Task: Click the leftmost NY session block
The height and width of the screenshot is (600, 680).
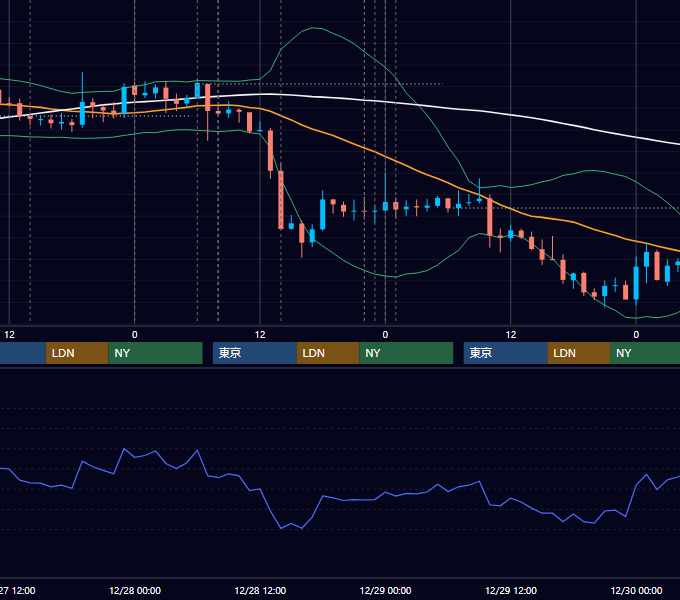Action: (155, 353)
